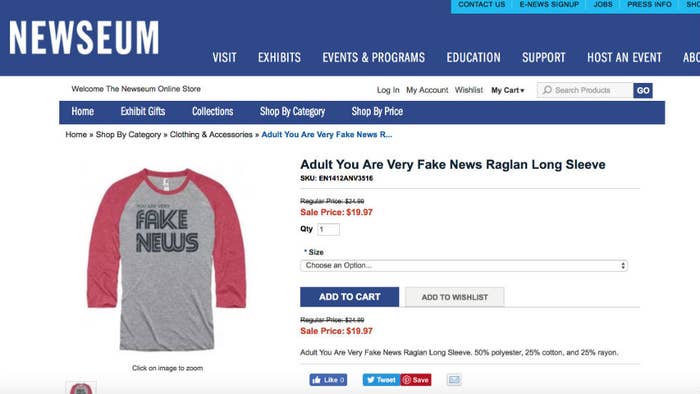
Task: Click the Add to Wishlist button
Action: pyautogui.click(x=454, y=297)
